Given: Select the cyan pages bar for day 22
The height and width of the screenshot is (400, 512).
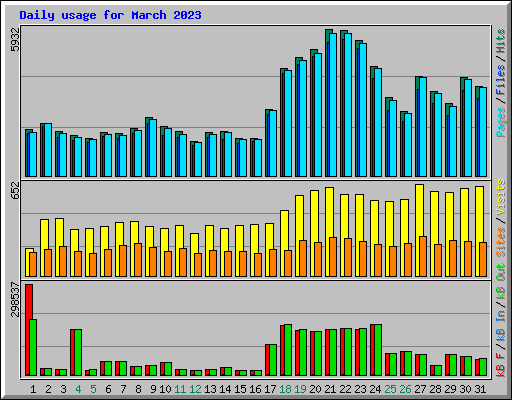Looking at the screenshot, I should pos(348,105).
